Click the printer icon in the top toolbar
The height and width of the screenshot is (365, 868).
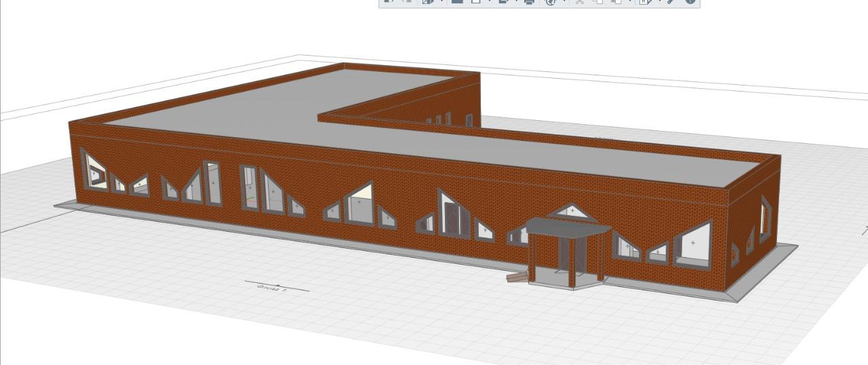[529, 2]
